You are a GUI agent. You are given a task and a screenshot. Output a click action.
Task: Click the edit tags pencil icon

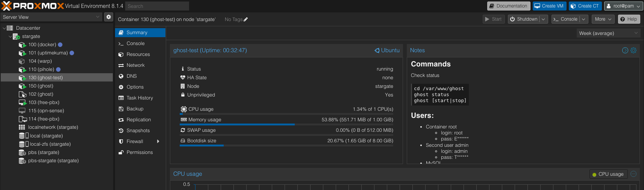coord(246,20)
